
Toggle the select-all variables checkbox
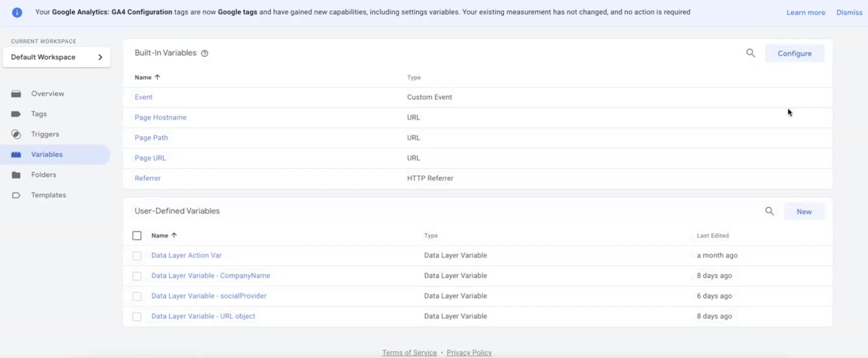(x=137, y=235)
